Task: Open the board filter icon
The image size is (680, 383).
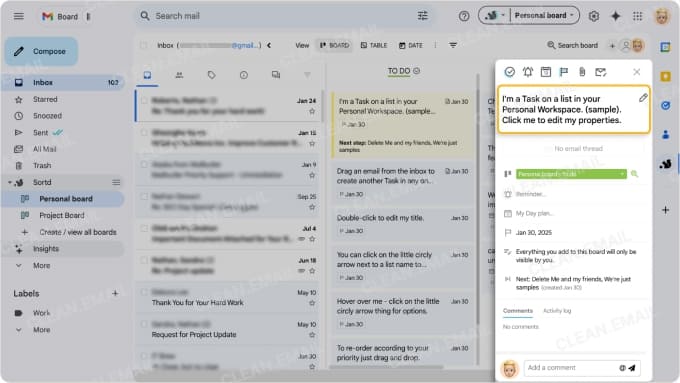Action: 453,45
